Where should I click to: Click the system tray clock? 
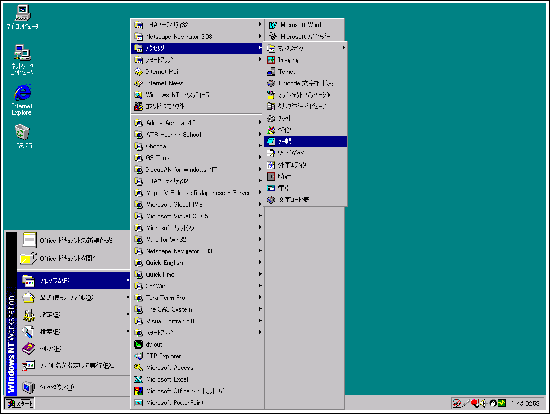pos(526,403)
